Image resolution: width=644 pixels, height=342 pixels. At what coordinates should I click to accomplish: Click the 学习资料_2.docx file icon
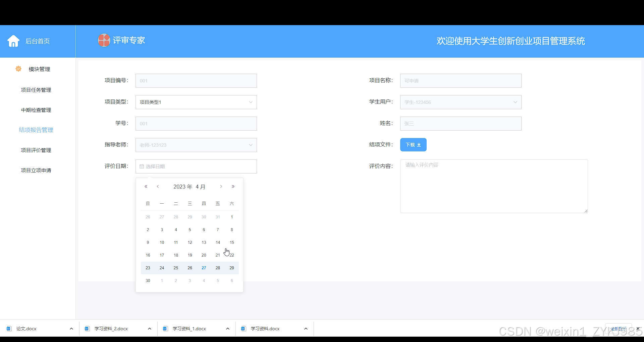coord(87,329)
